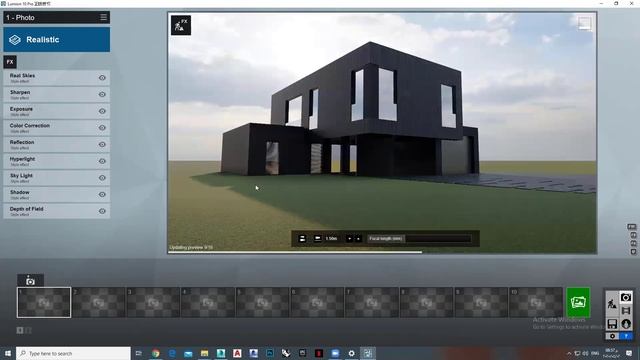Open the Photo 1 hamburger menu
This screenshot has height=360, width=640.
coord(103,17)
